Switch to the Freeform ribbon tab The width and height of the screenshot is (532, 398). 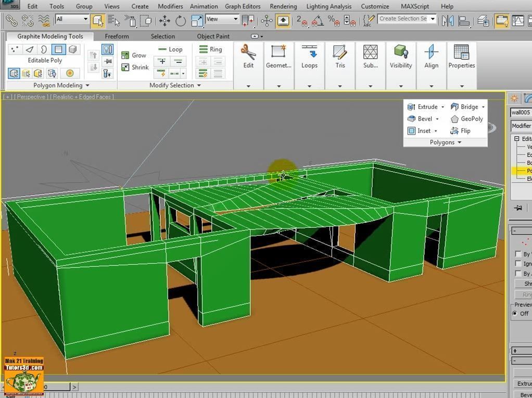coord(117,36)
